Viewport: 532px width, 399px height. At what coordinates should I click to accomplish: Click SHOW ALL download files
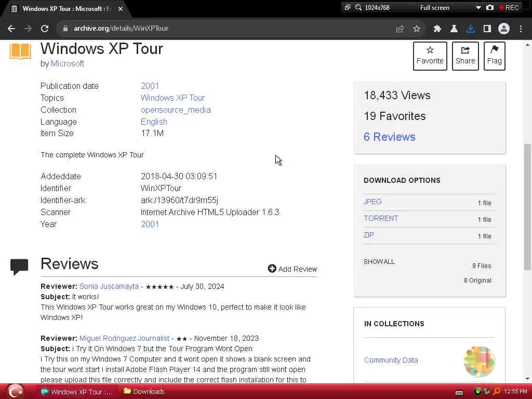[379, 262]
